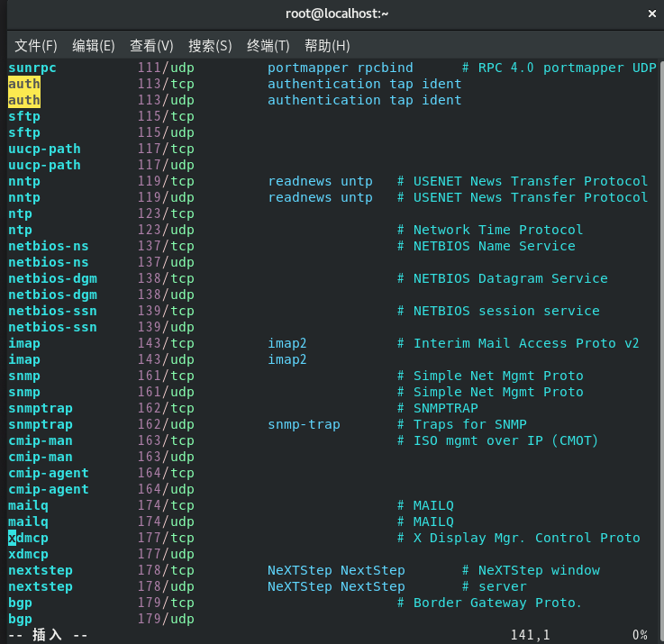The height and width of the screenshot is (644, 664).
Task: Click '# X Display Mgr. Control Proto' comment
Action: [519, 538]
